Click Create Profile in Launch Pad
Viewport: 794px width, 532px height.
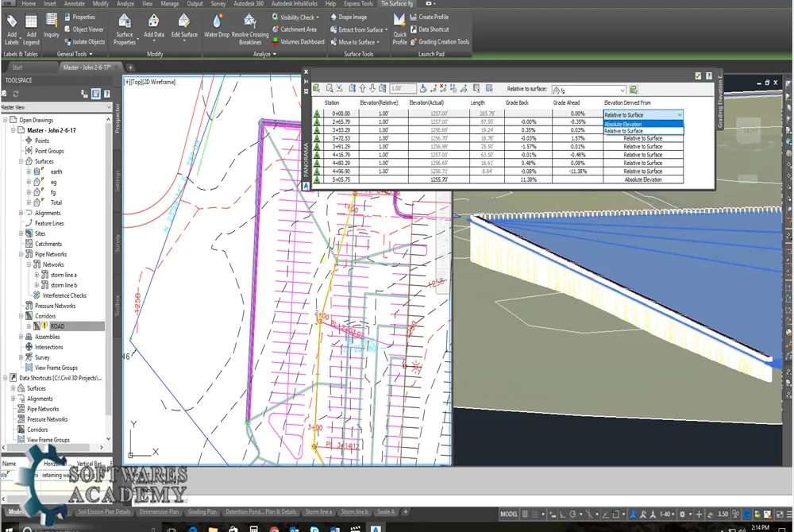(430, 17)
